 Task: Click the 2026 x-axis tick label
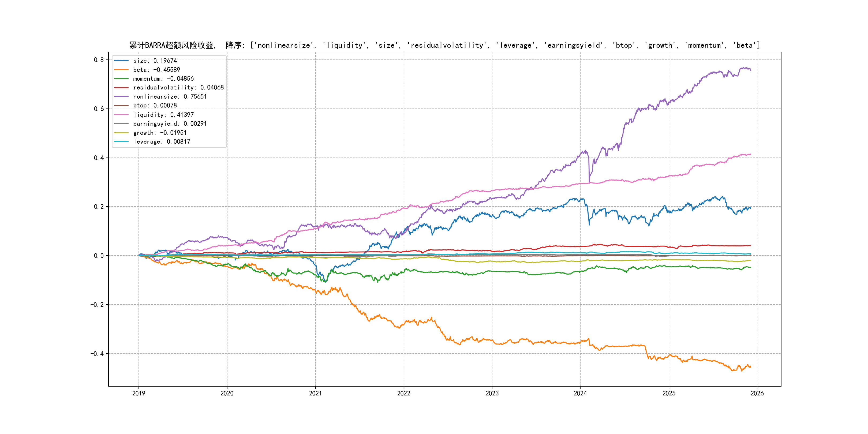757,393
